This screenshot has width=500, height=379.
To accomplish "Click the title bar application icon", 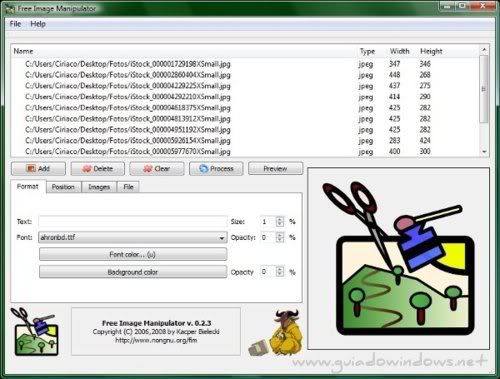I will click(x=10, y=8).
